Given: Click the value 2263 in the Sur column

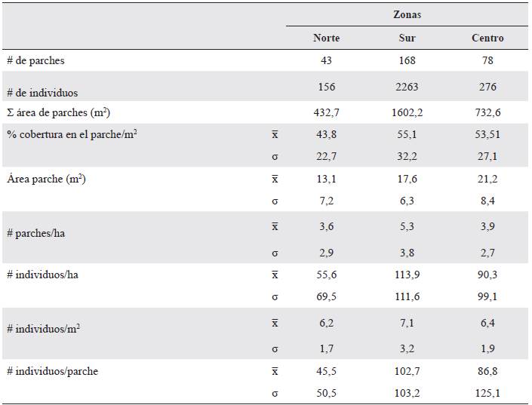Looking at the screenshot, I should pyautogui.click(x=407, y=87).
